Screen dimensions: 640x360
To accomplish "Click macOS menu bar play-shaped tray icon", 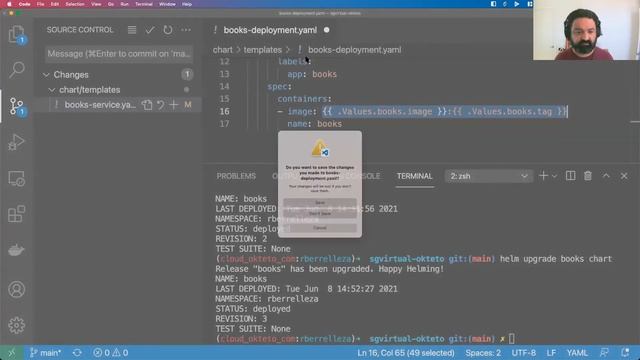I will [x=517, y=4].
